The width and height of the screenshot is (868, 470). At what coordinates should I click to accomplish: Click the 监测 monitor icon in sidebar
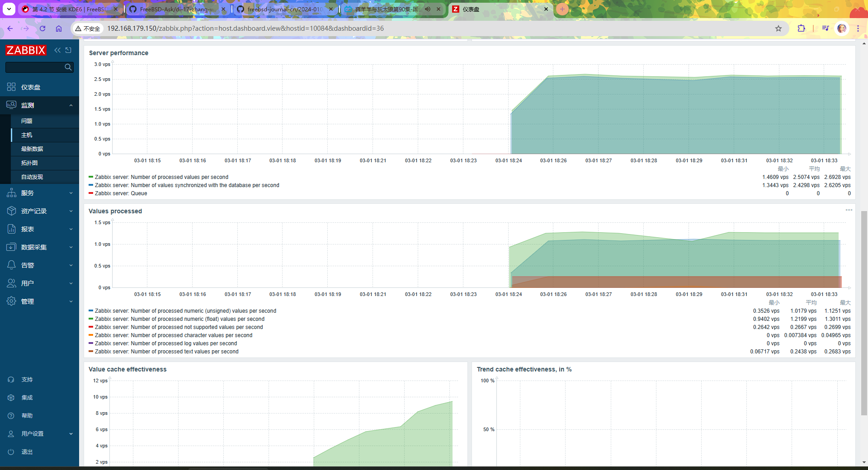coord(11,105)
